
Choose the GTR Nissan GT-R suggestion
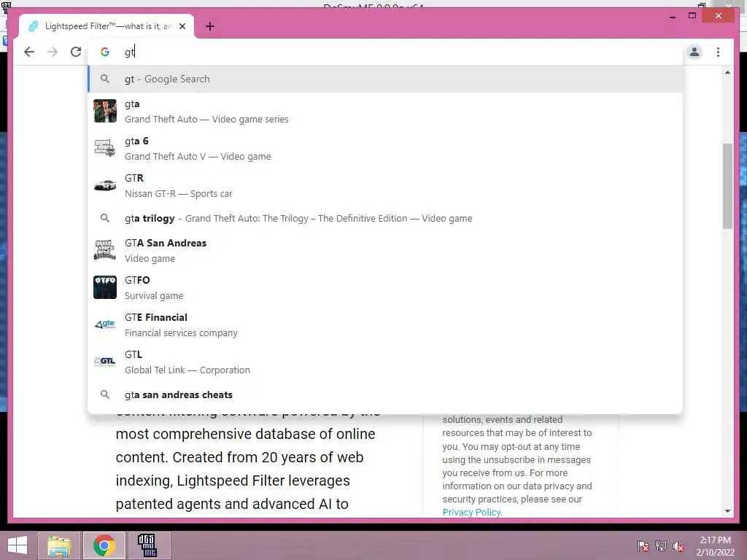tap(385, 186)
